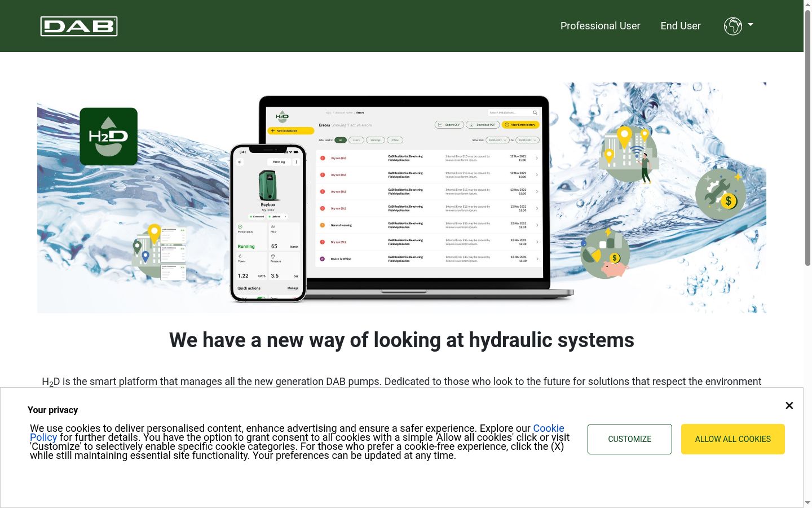Expand the dropdown caret beside the globe
Image resolution: width=812 pixels, height=508 pixels.
pyautogui.click(x=751, y=25)
